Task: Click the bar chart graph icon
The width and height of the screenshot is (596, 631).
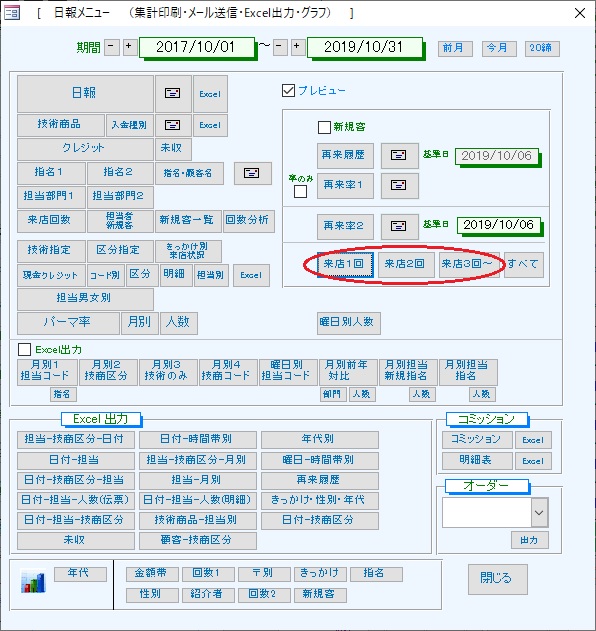Action: coord(33,582)
